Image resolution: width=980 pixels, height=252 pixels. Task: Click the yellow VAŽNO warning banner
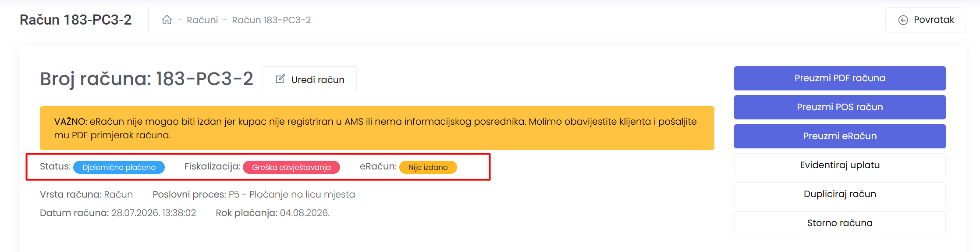[x=377, y=128]
